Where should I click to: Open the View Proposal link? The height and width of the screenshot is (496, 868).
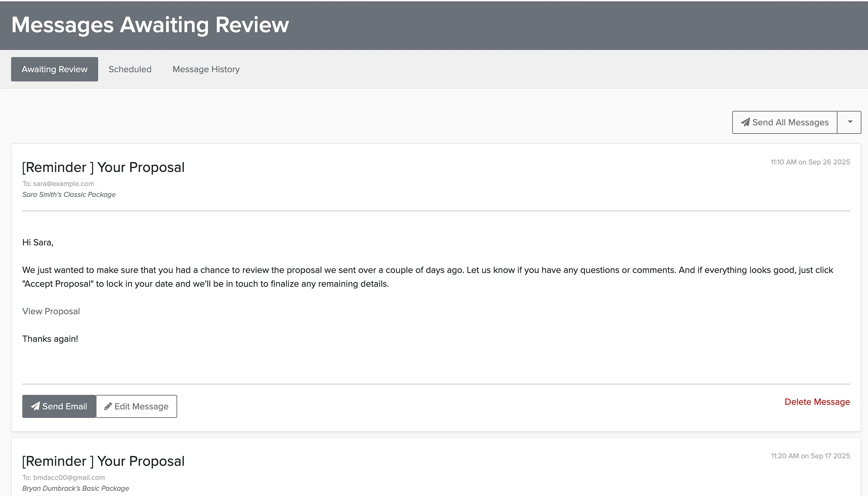51,311
